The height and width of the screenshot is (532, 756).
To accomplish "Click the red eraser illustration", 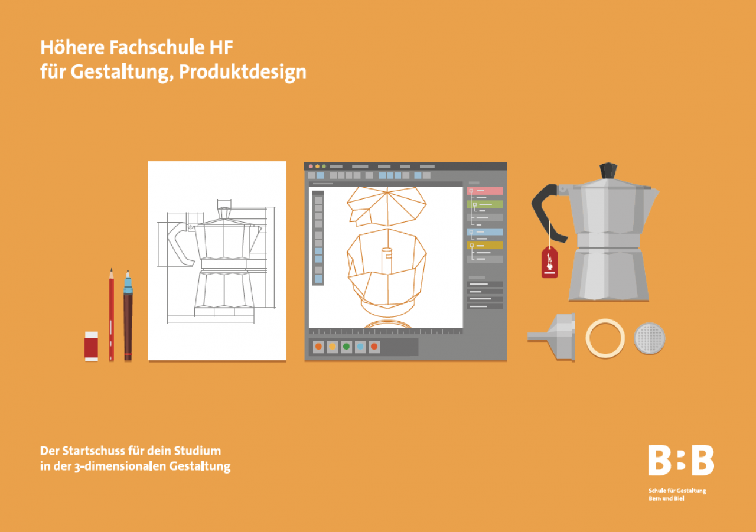I will click(x=91, y=345).
